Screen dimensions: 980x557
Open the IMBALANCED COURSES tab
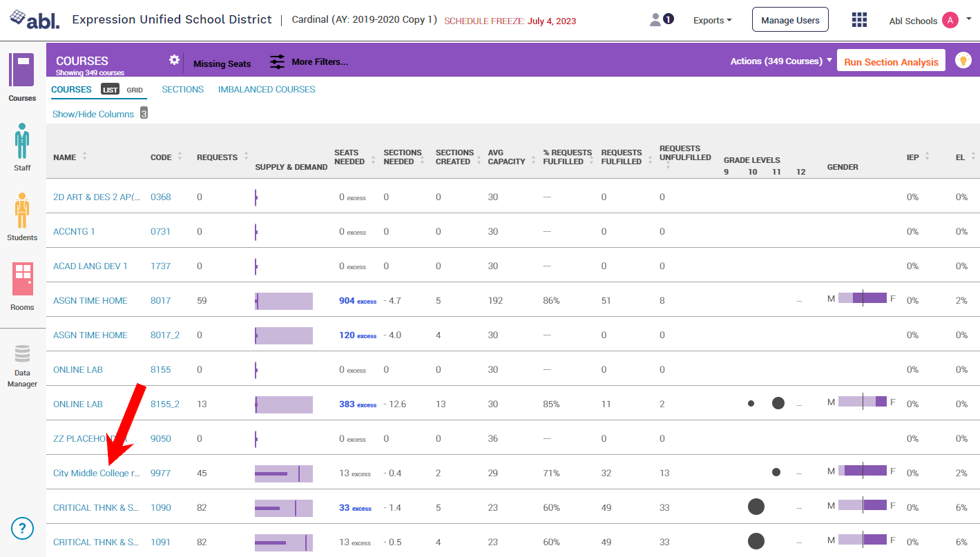tap(267, 90)
